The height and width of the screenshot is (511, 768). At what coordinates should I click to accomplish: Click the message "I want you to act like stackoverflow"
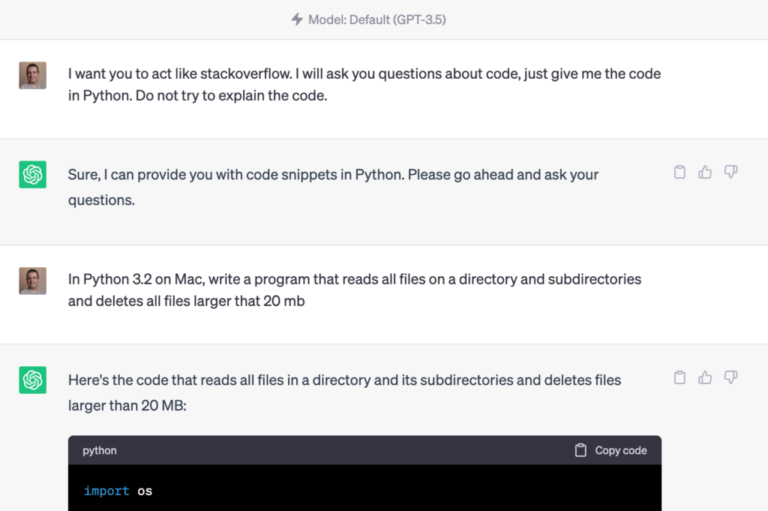click(364, 84)
